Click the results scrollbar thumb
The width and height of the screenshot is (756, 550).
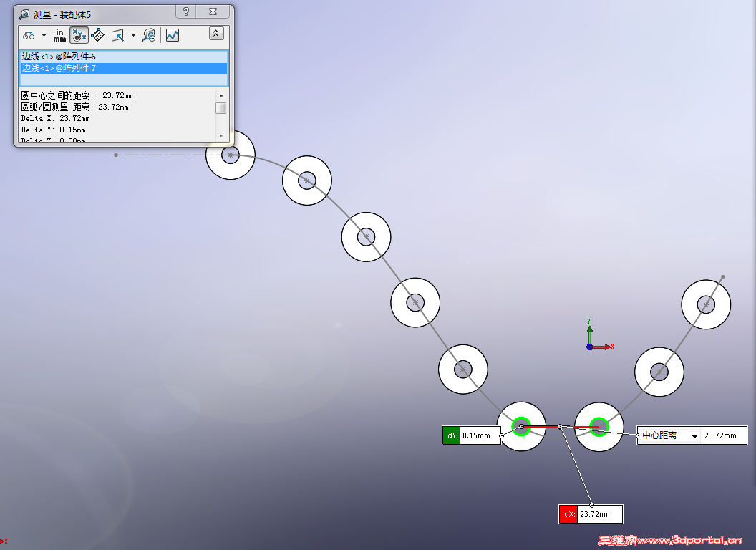pyautogui.click(x=221, y=108)
